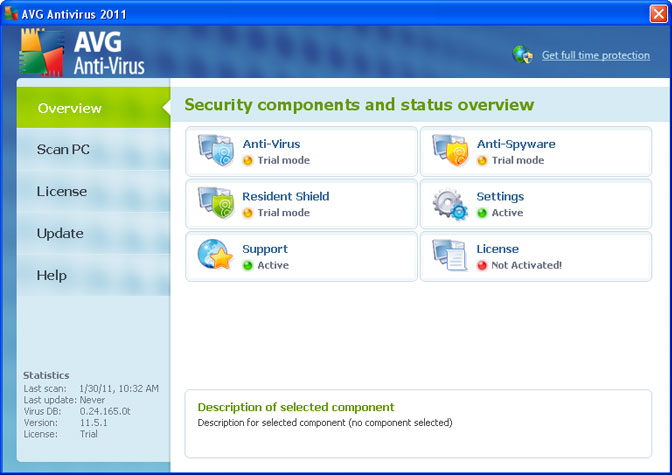
Task: Open the Settings component title
Action: click(500, 197)
